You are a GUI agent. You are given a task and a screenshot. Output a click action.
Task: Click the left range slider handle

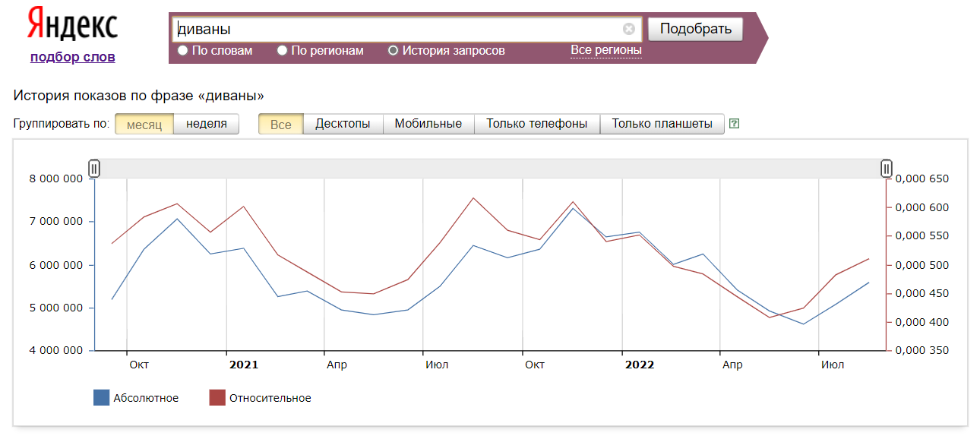(x=94, y=169)
